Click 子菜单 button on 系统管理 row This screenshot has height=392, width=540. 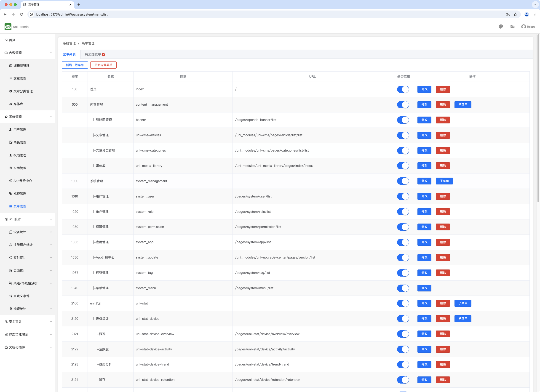pos(444,181)
